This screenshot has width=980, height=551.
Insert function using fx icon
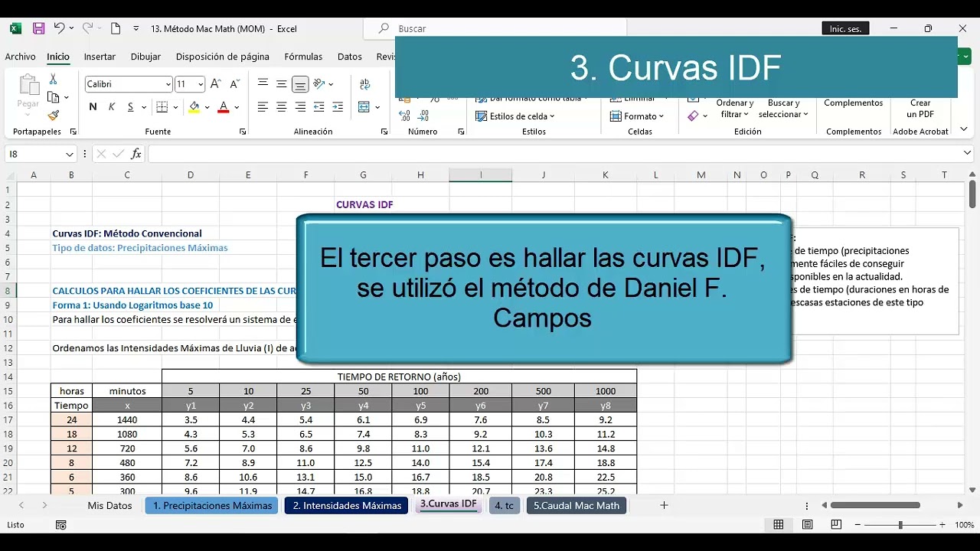coord(136,154)
